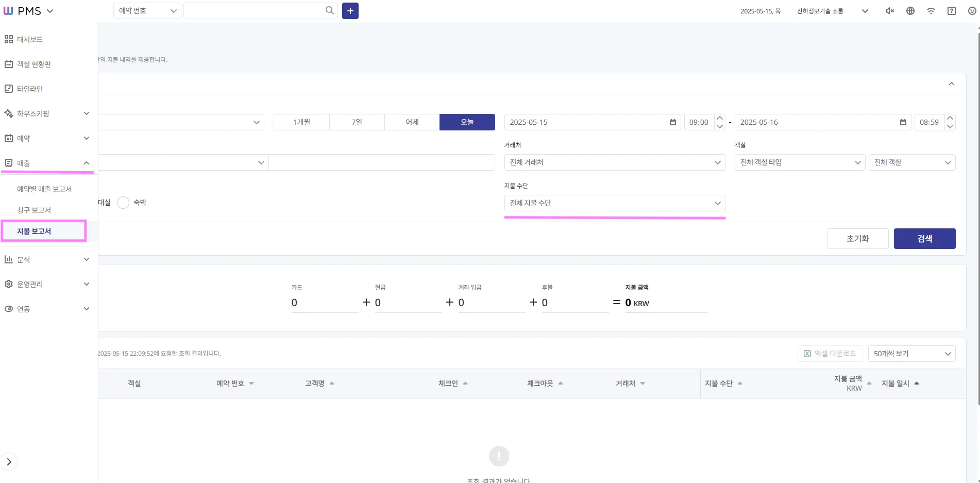This screenshot has height=483, width=980.
Task: Sort by 예약 번호 column arrow
Action: click(251, 384)
